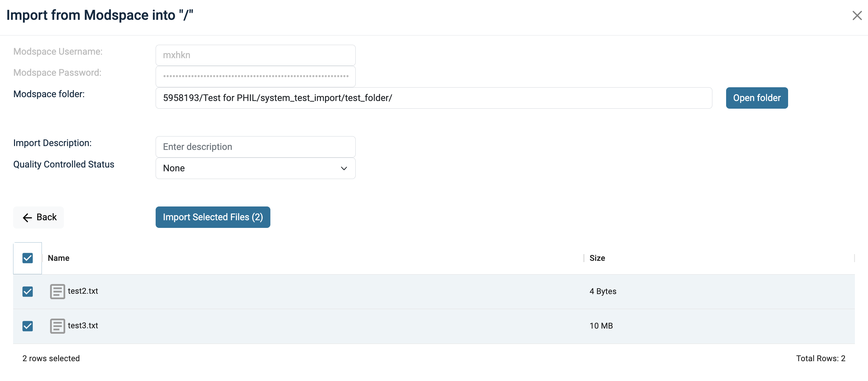This screenshot has width=868, height=381.
Task: Toggle the select-all header checkbox
Action: 27,258
